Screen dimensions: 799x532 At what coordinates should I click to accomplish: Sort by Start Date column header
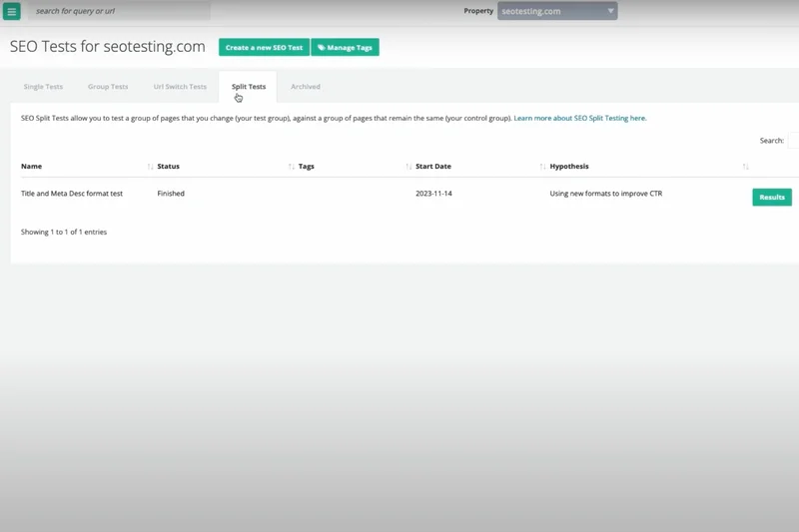(x=433, y=167)
